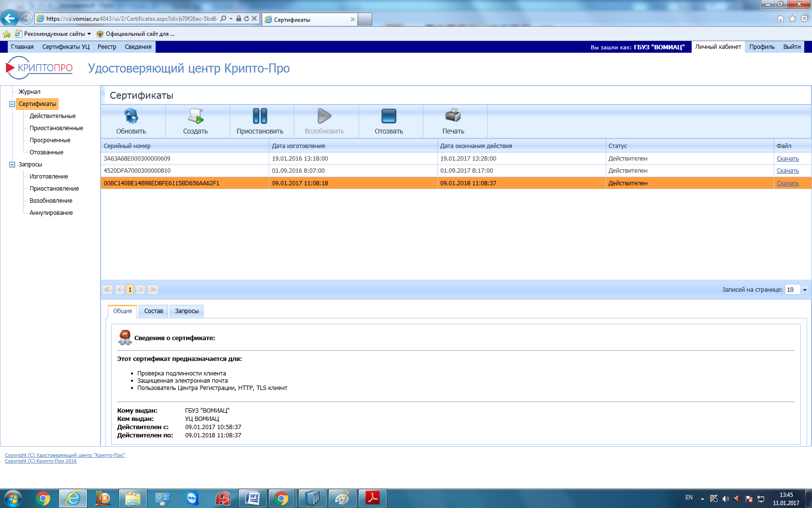The height and width of the screenshot is (508, 812).
Task: Expand the Рекомендуемые сайты favorites dropdown
Action: pos(89,34)
